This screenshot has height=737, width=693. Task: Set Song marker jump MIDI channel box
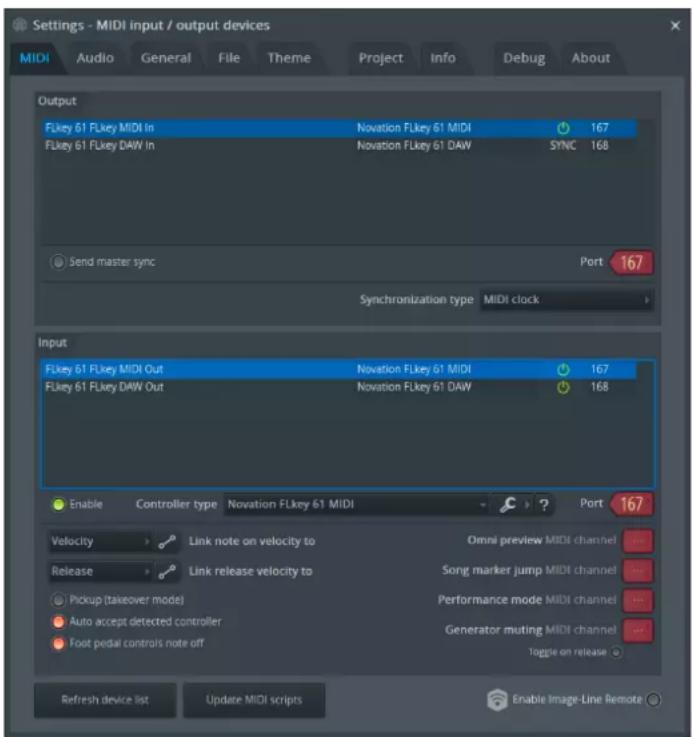(x=638, y=571)
